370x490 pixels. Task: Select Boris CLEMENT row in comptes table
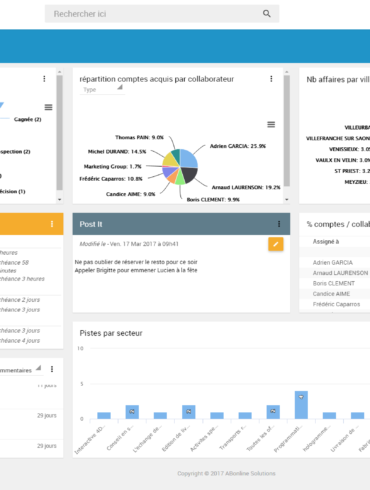tap(335, 283)
